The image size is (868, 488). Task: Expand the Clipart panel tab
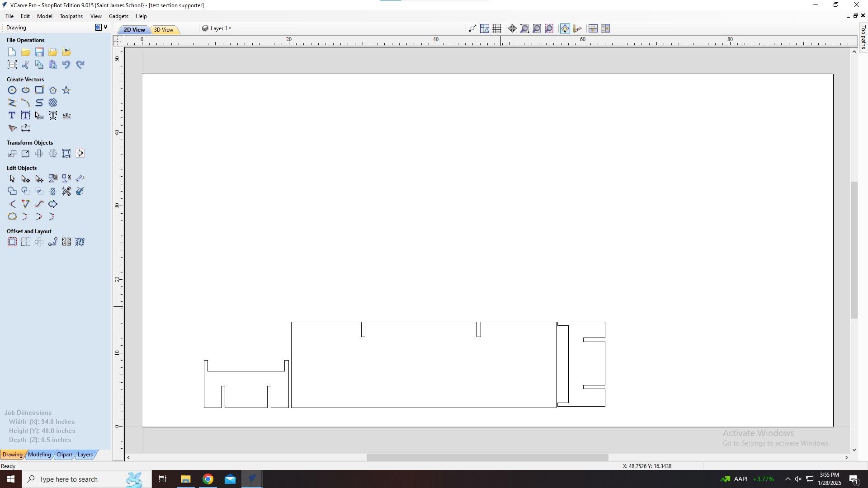pos(64,454)
